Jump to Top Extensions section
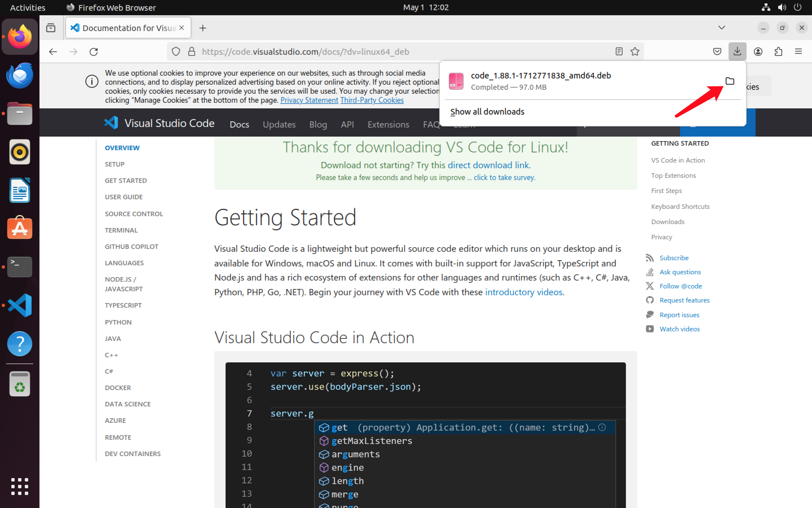 (x=673, y=175)
